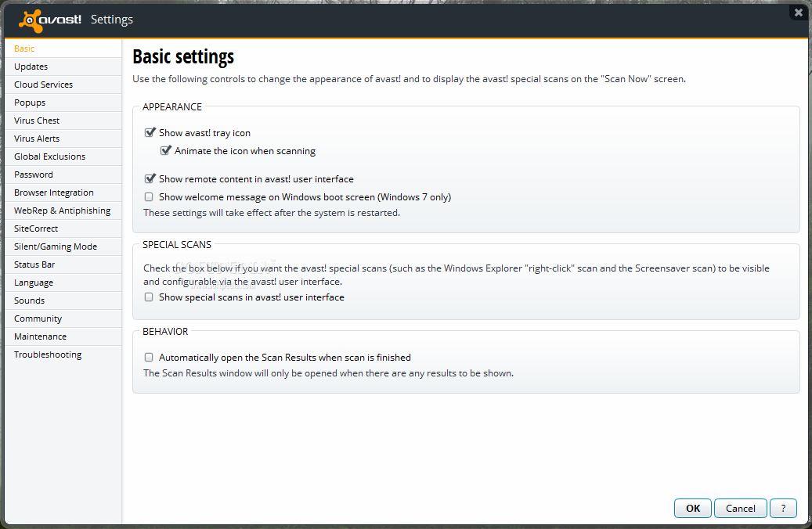Open Sounds settings
Screen dimensions: 812x529
(63, 300)
